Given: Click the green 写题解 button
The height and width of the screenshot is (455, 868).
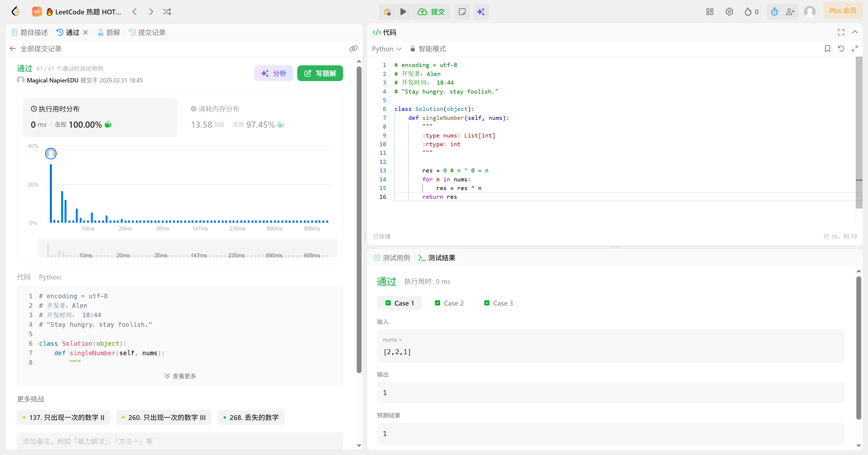Looking at the screenshot, I should point(320,73).
